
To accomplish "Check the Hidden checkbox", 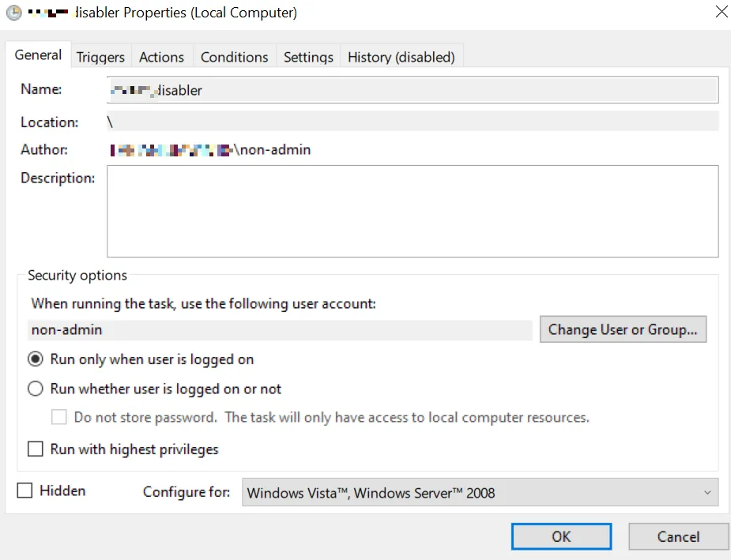I will [25, 490].
